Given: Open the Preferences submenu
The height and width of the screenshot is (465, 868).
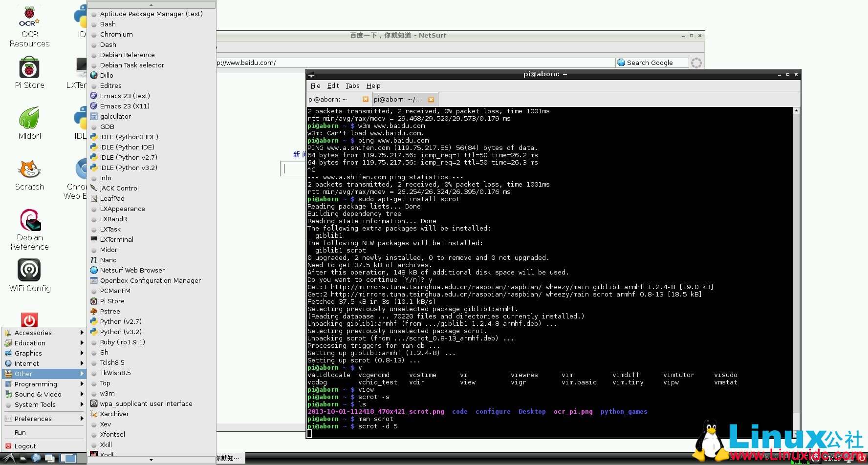Looking at the screenshot, I should tap(44, 419).
